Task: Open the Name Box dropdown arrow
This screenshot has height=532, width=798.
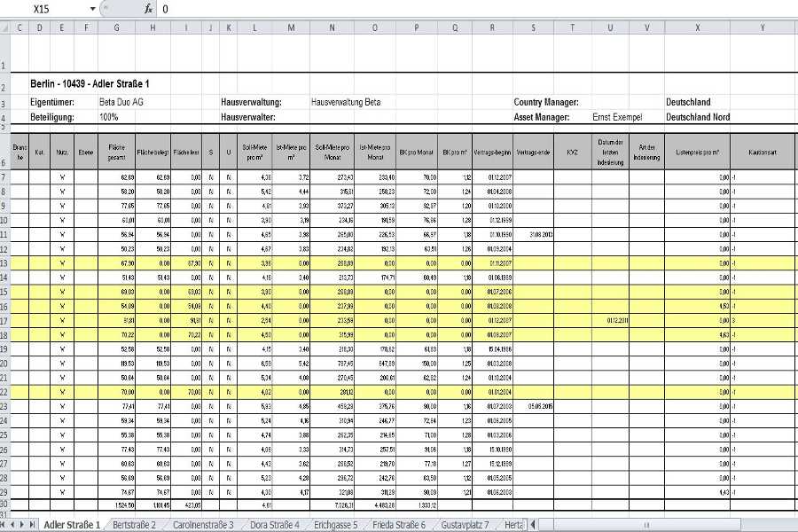Action: 92,9
